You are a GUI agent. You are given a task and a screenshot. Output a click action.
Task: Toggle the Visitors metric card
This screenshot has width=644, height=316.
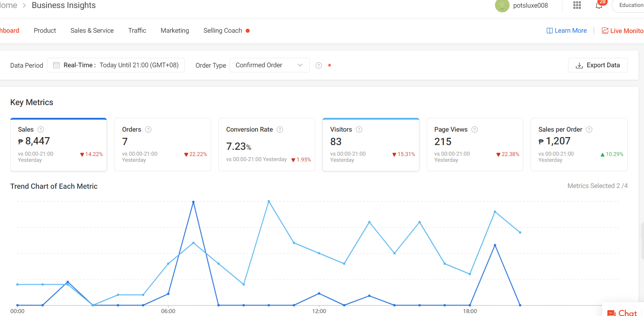[371, 144]
